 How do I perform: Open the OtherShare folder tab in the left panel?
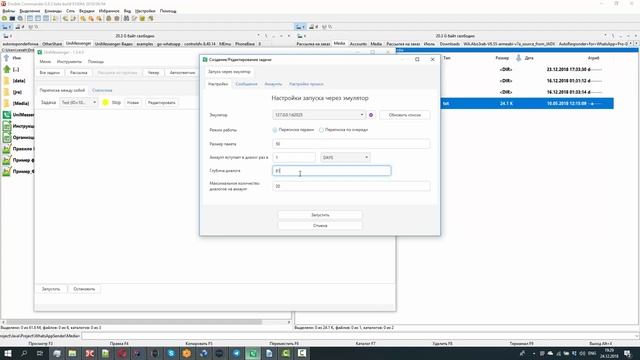pos(52,44)
